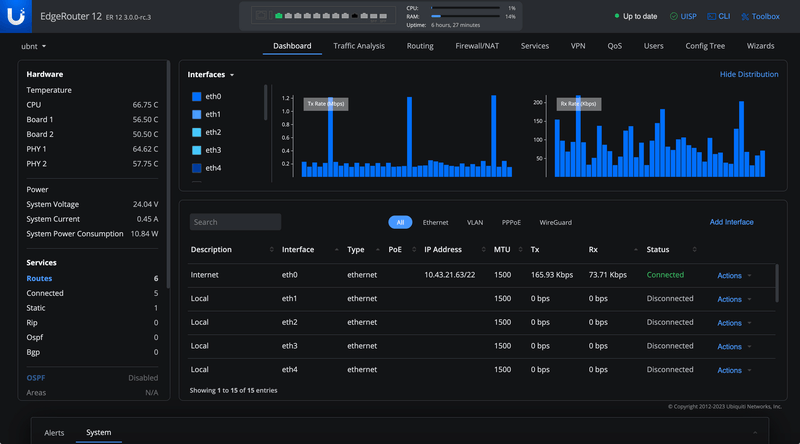Click the interface legend list scrollbar
800x444 pixels.
(265, 103)
